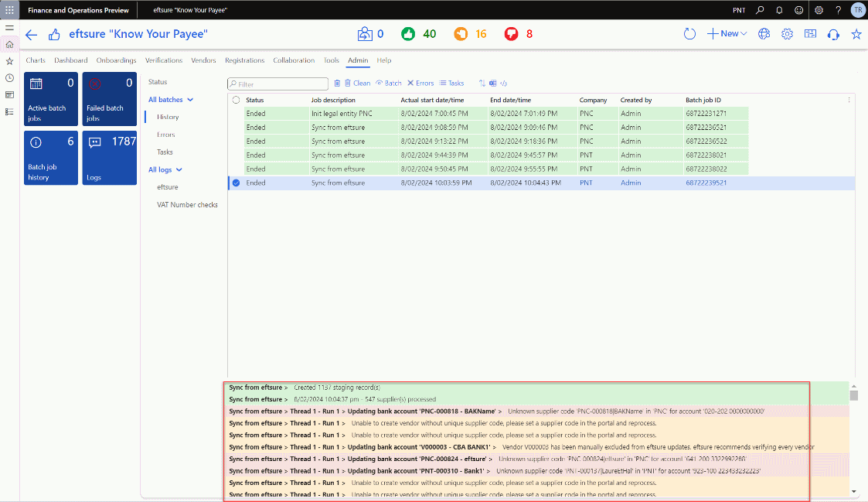868x502 pixels.
Task: Focus the Filter input field
Action: coord(278,84)
